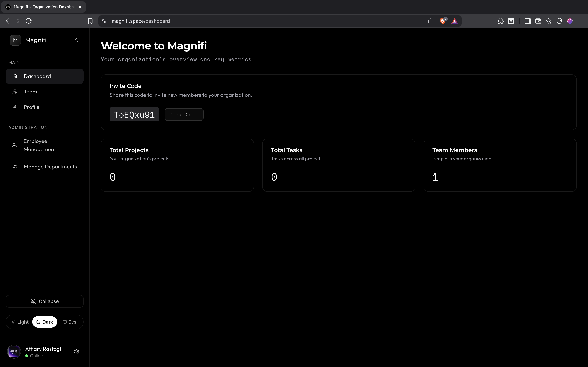Reload the page with the refresh icon
Viewport: 588px width, 367px height.
[29, 21]
